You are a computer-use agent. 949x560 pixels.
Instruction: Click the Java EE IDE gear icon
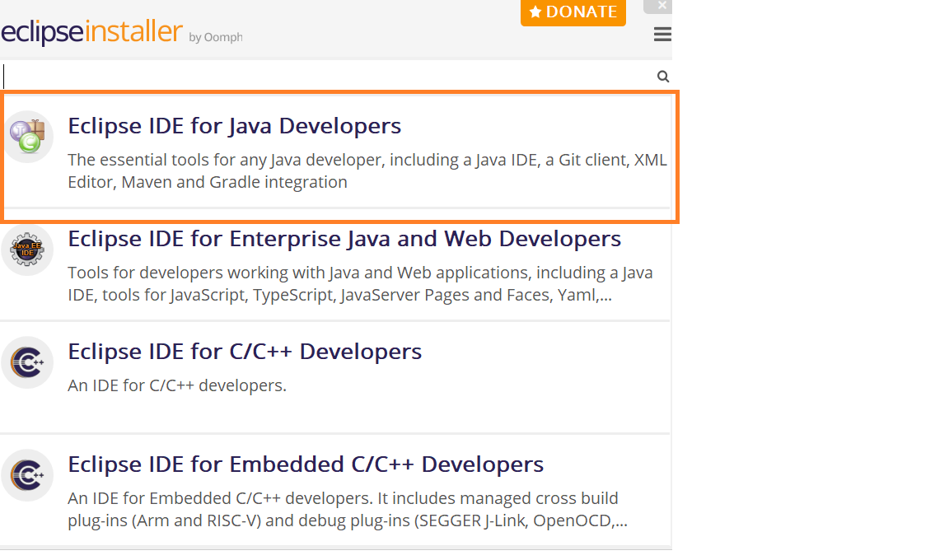27,250
